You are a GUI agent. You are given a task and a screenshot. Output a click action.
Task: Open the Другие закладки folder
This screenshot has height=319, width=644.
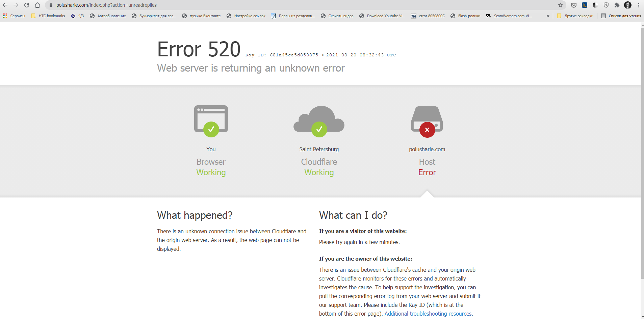click(575, 16)
